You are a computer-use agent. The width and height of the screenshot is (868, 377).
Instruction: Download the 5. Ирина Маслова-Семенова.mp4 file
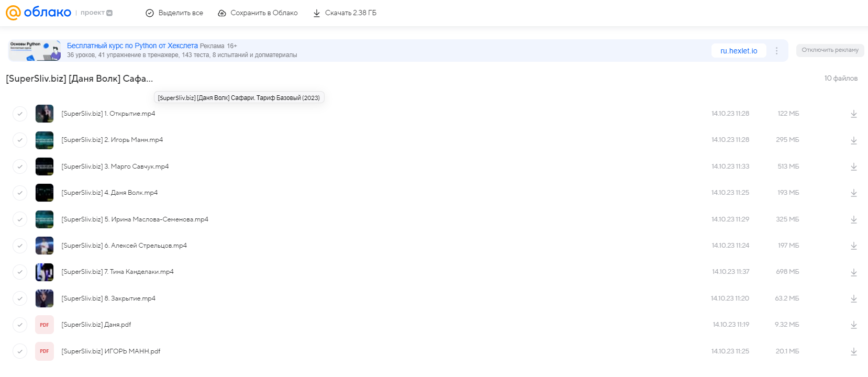tap(853, 219)
